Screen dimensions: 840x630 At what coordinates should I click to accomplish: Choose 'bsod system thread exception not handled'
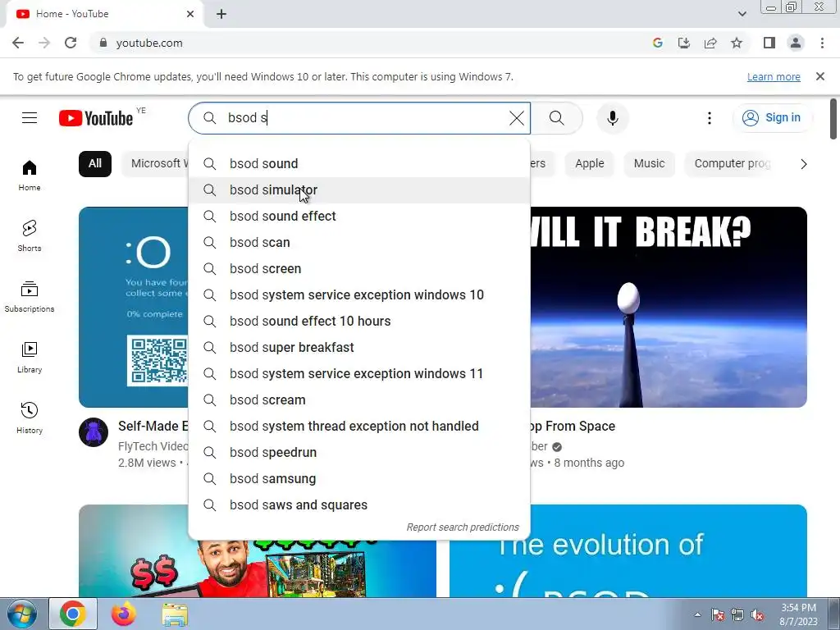click(359, 427)
